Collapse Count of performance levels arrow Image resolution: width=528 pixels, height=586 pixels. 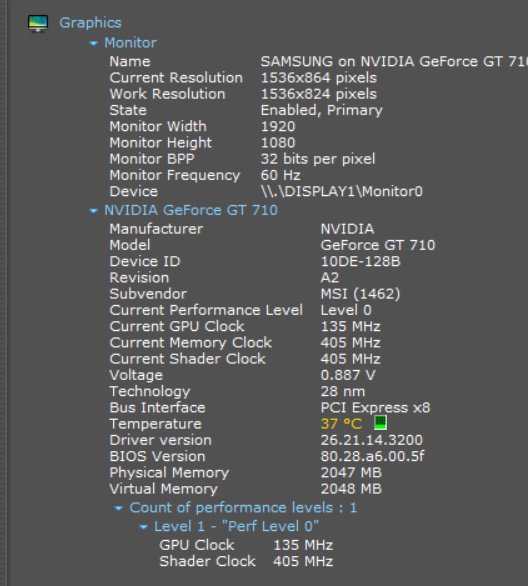click(x=118, y=508)
